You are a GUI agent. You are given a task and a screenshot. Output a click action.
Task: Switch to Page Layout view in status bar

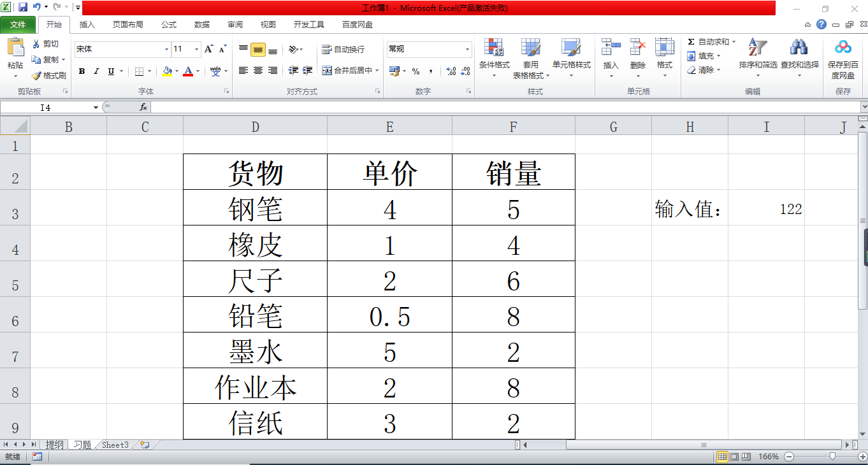[x=734, y=457]
